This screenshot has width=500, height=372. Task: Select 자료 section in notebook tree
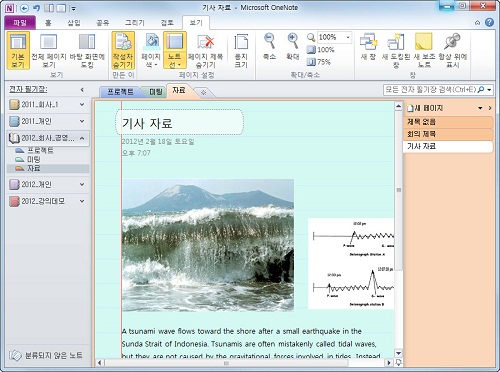[x=48, y=168]
